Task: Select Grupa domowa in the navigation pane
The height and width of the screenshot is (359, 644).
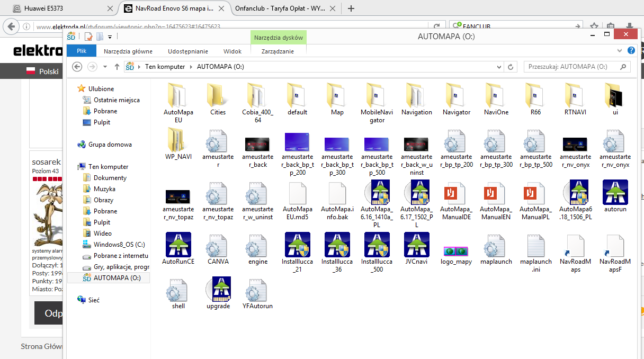Action: tap(110, 145)
